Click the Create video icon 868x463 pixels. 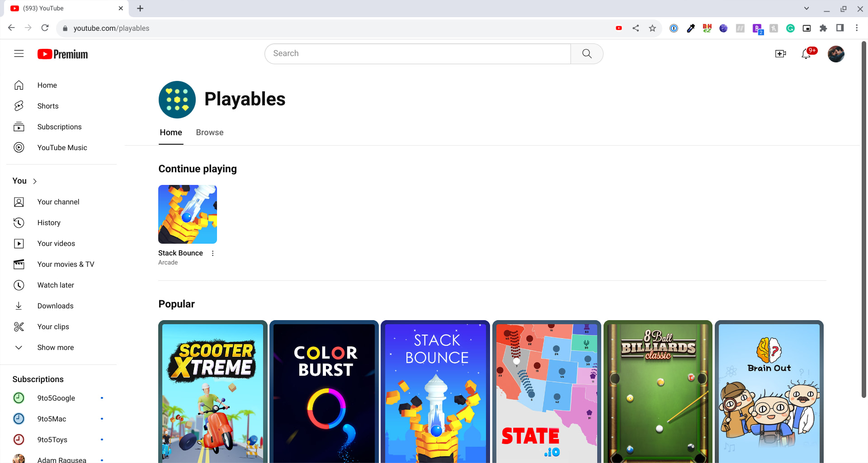(x=781, y=54)
